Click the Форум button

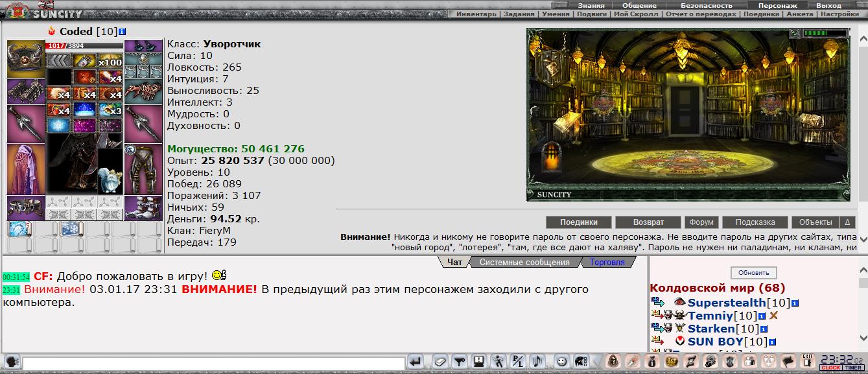pos(701,222)
